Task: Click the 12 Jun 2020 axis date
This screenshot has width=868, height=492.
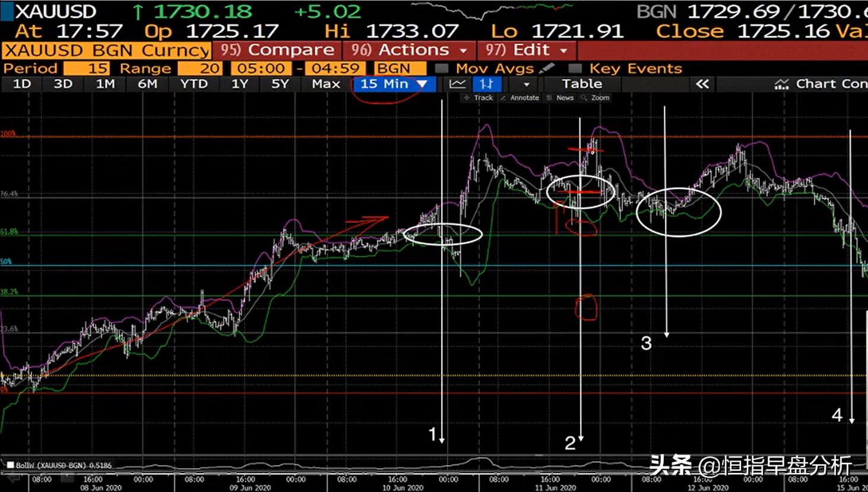Action: [708, 488]
